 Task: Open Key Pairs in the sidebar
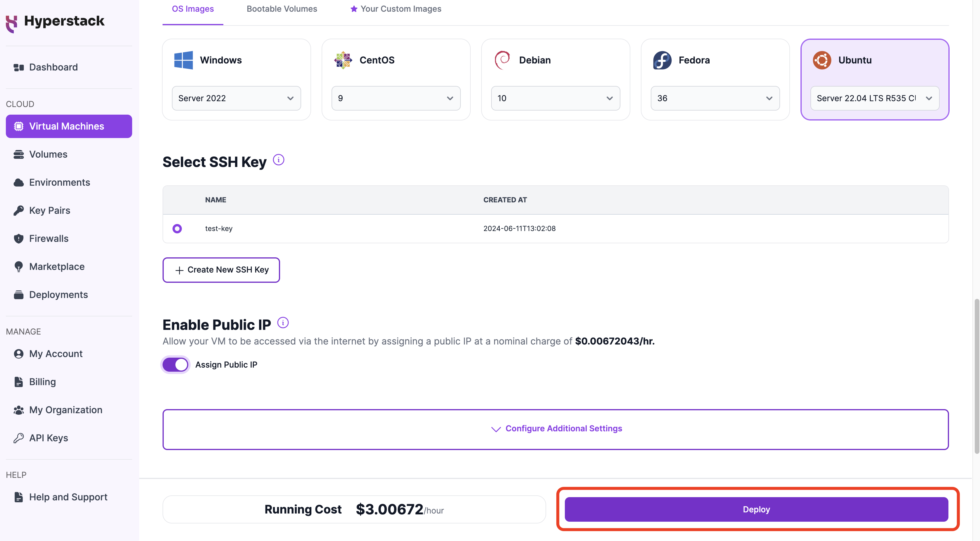pos(69,211)
